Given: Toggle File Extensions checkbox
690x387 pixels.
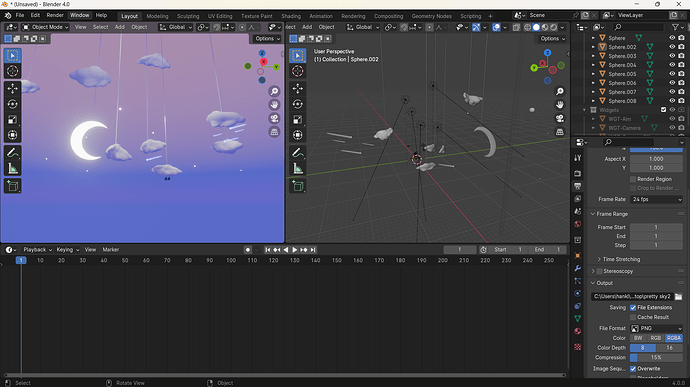Looking at the screenshot, I should click(633, 307).
